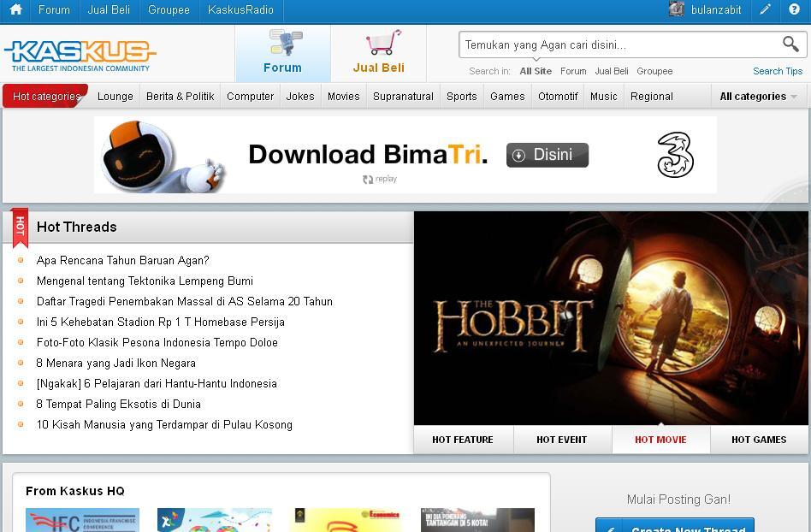811x532 pixels.
Task: Click the Kaskus logo
Action: [80, 56]
